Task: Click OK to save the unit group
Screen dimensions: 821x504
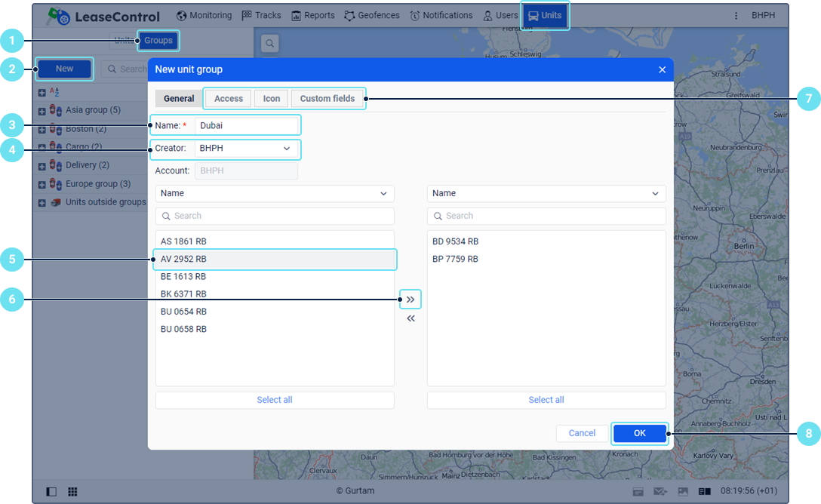Action: pyautogui.click(x=639, y=433)
